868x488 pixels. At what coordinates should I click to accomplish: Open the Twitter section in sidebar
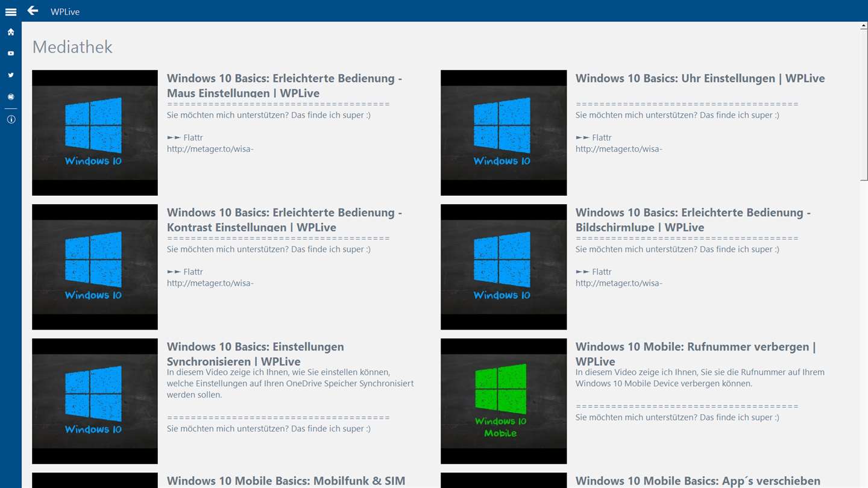pos(11,75)
